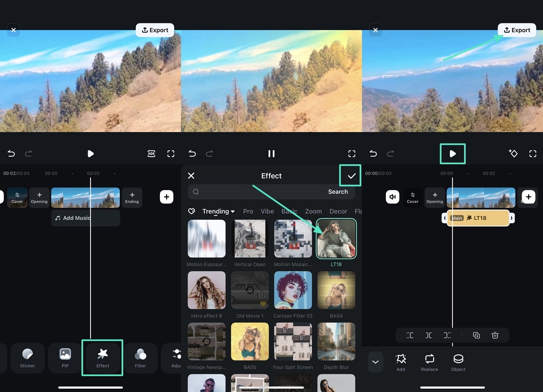Confirm effect with the checkmark
The image size is (543, 392).
pyautogui.click(x=351, y=176)
